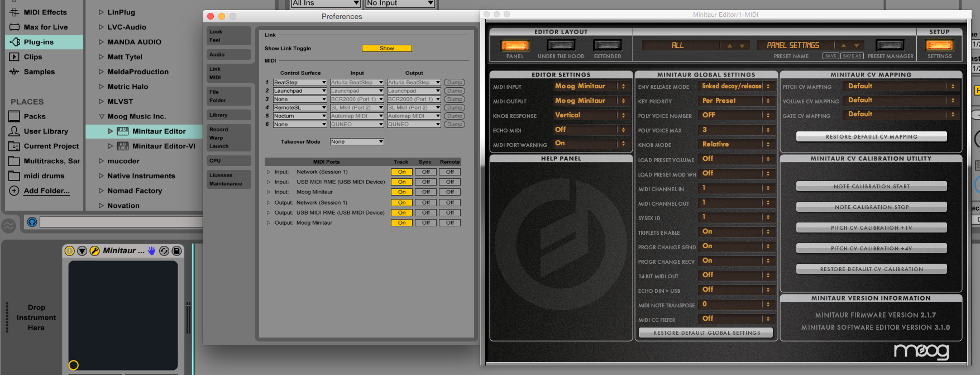Open KEY PRIORITY Per Preset dropdown
The height and width of the screenshot is (375, 980).
[736, 101]
